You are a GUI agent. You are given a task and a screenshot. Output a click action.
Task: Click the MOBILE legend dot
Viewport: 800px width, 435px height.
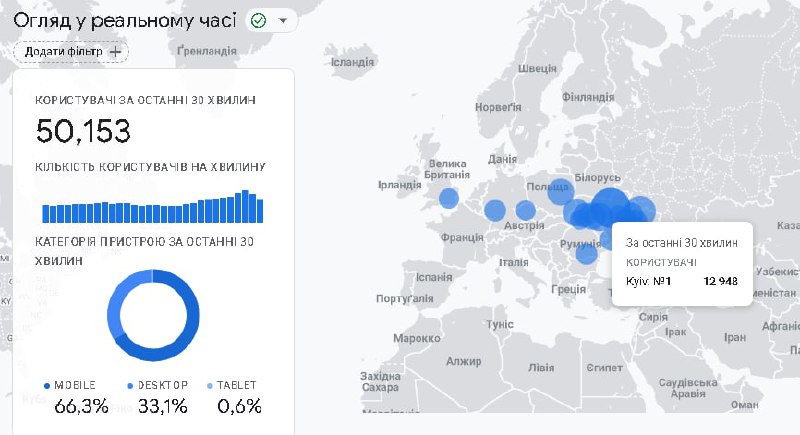pyautogui.click(x=47, y=385)
